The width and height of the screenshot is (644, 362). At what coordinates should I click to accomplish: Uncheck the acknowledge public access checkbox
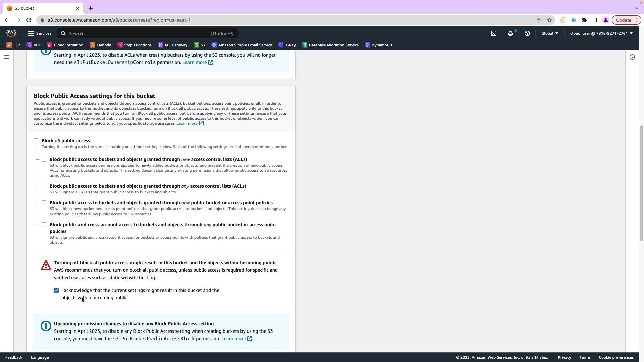(56, 290)
